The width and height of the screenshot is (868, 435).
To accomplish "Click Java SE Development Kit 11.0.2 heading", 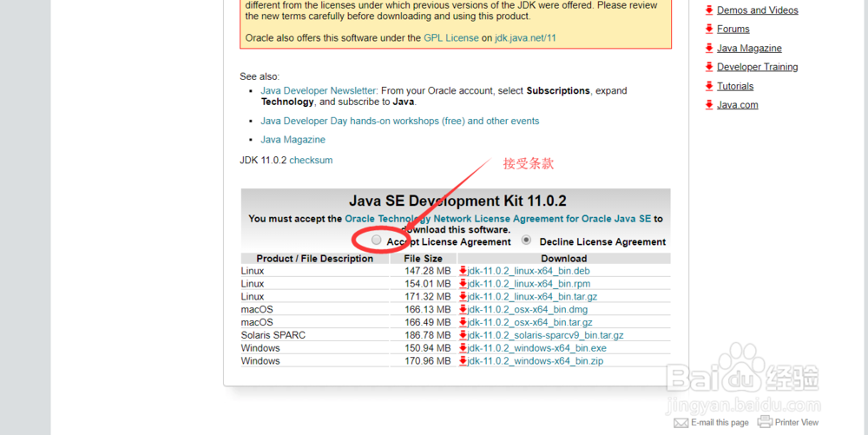I will (457, 201).
